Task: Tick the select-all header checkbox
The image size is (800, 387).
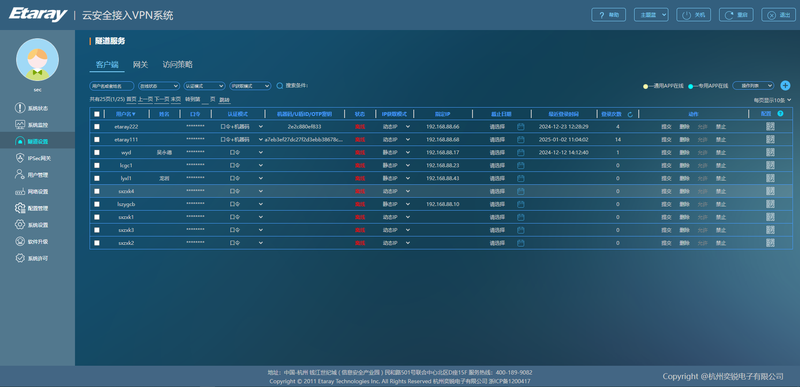Action: [x=97, y=114]
